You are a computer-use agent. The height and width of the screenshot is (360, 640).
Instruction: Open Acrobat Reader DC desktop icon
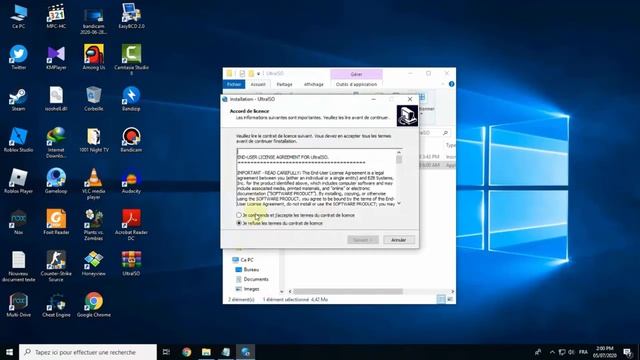(131, 225)
